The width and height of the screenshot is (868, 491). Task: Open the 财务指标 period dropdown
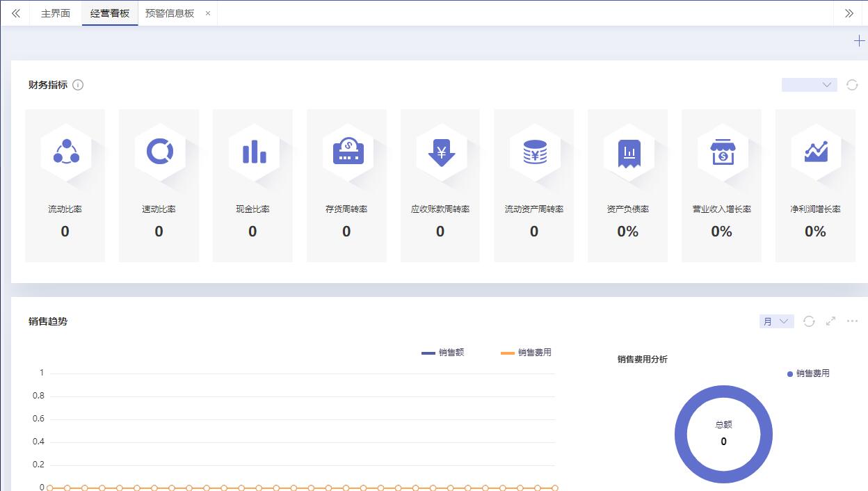pos(810,85)
